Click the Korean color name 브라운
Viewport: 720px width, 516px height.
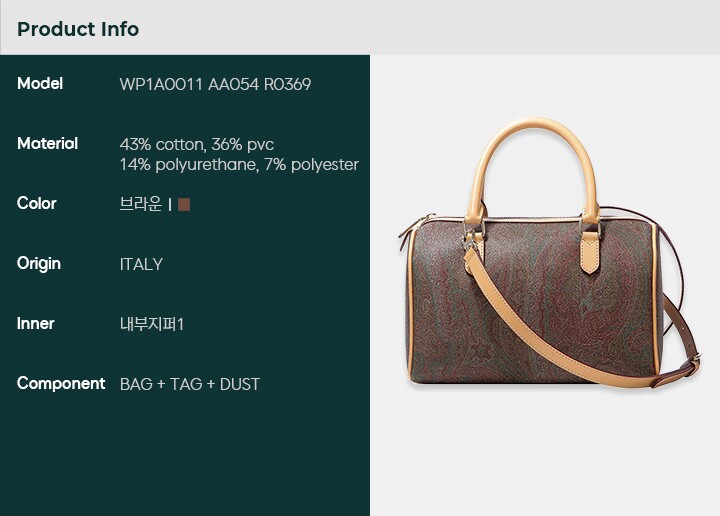coord(141,204)
